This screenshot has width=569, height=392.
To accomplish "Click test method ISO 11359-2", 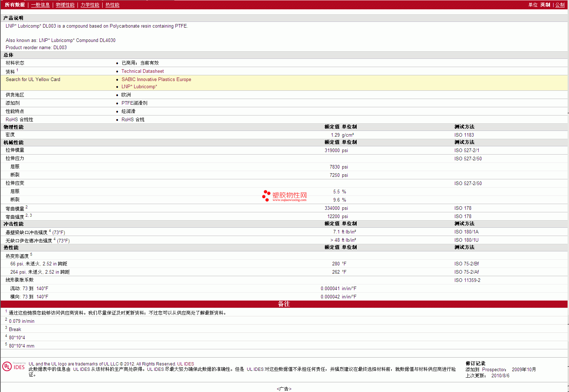I will click(x=467, y=280).
